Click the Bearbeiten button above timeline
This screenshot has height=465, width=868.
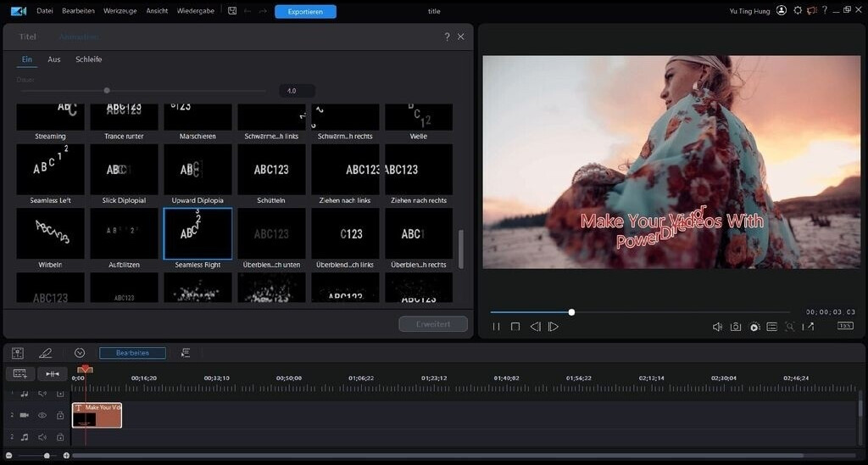[x=132, y=353]
